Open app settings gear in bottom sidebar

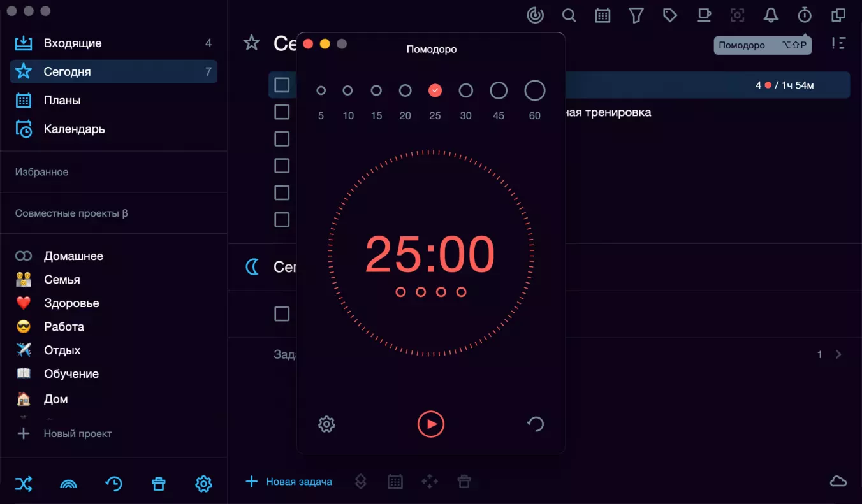tap(203, 484)
